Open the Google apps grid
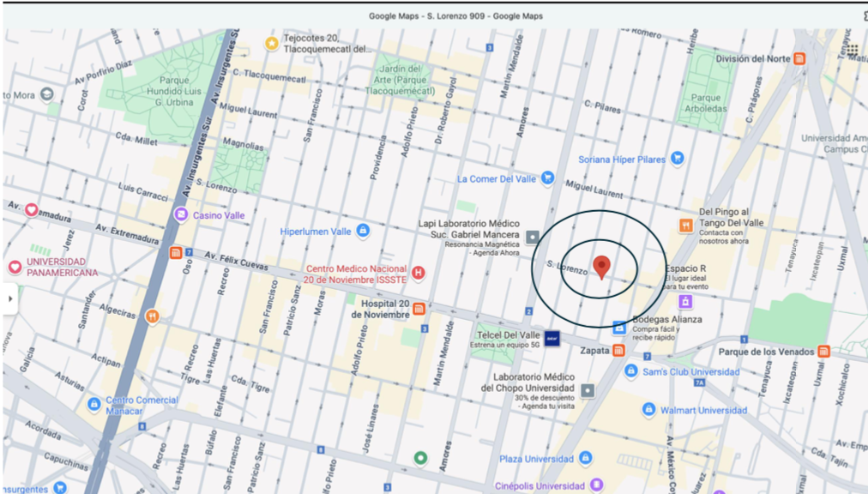Image resolution: width=868 pixels, height=494 pixels. point(852,50)
